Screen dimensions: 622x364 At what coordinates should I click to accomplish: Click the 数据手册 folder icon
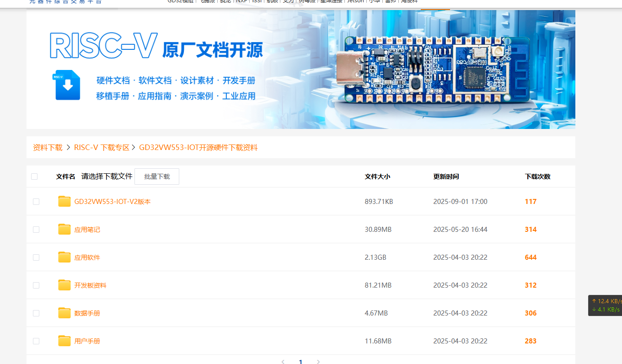64,313
